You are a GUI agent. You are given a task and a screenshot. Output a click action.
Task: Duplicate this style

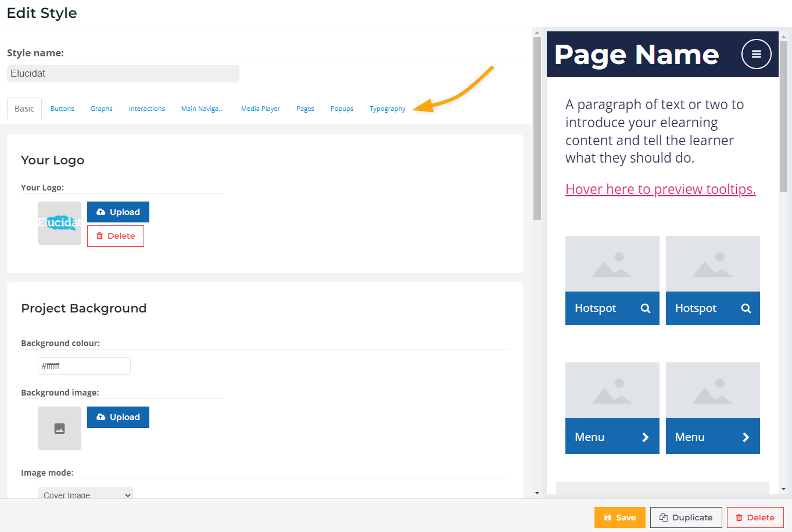(x=686, y=517)
